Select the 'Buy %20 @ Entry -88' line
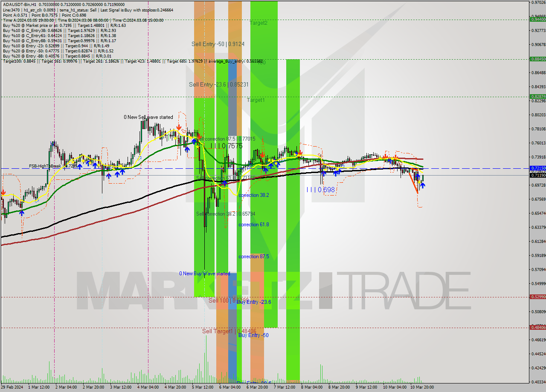 pos(57,56)
